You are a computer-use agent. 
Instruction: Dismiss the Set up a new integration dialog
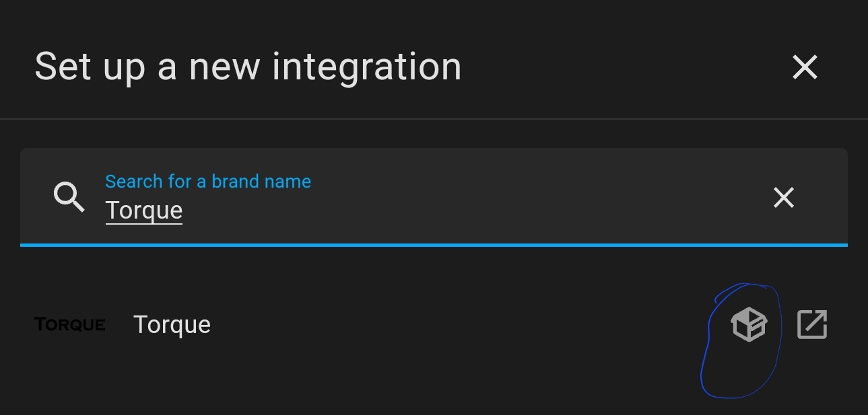804,67
